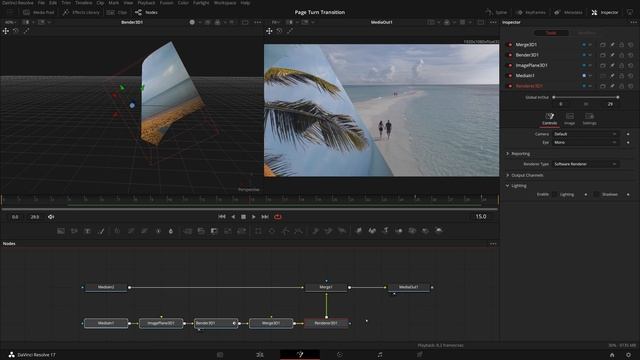Click the pan tool in right viewer

coord(269,31)
